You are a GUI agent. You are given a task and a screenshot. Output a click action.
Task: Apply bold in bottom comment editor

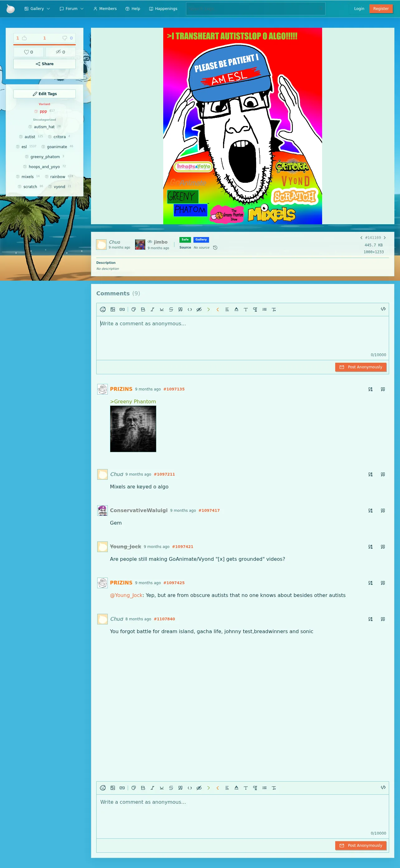[143, 788]
